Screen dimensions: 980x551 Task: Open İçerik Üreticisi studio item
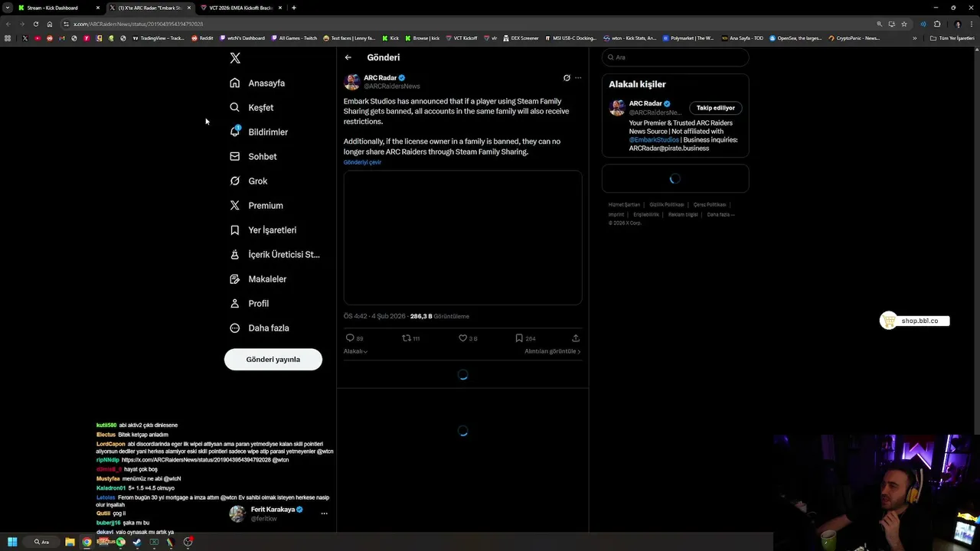[x=275, y=254]
